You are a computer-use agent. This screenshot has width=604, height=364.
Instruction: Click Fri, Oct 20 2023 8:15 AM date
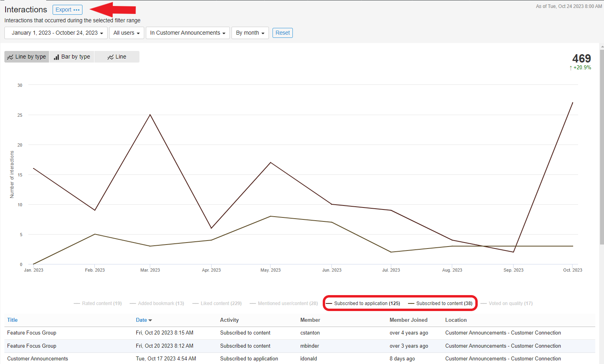(x=165, y=333)
